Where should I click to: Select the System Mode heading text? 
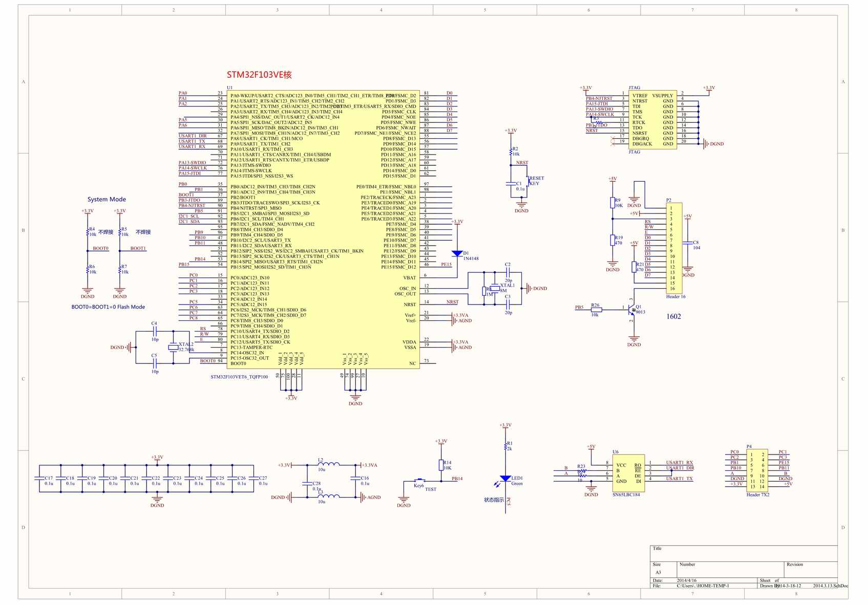107,200
